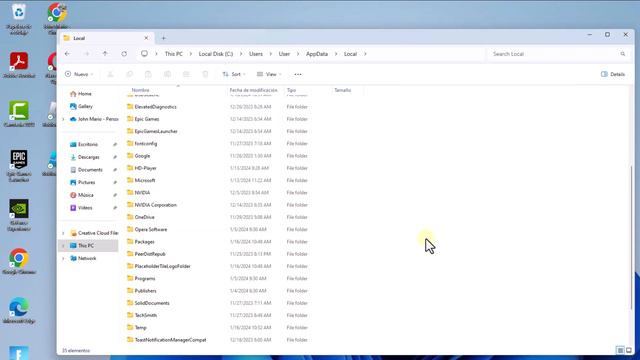
Task: Select the NVIDIA Corporation folder
Action: [x=156, y=205]
